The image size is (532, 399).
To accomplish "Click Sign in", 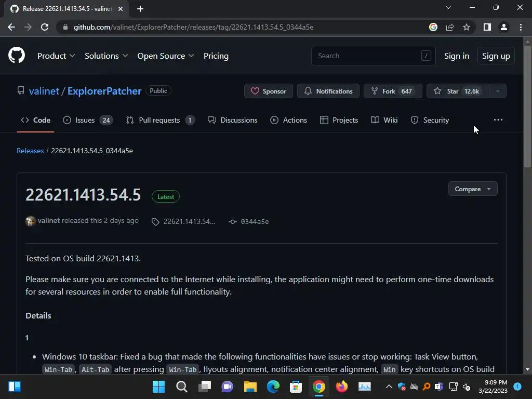I will click(457, 56).
